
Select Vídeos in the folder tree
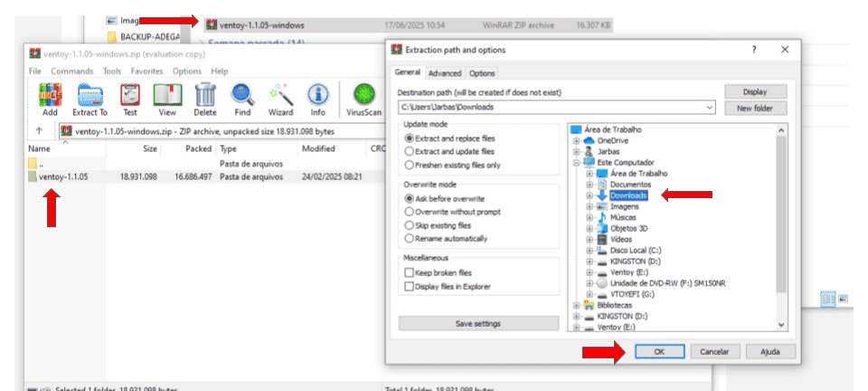[621, 239]
